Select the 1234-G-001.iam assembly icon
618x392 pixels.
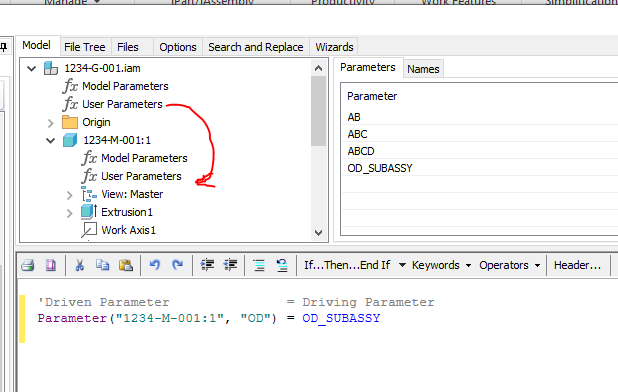tap(51, 68)
